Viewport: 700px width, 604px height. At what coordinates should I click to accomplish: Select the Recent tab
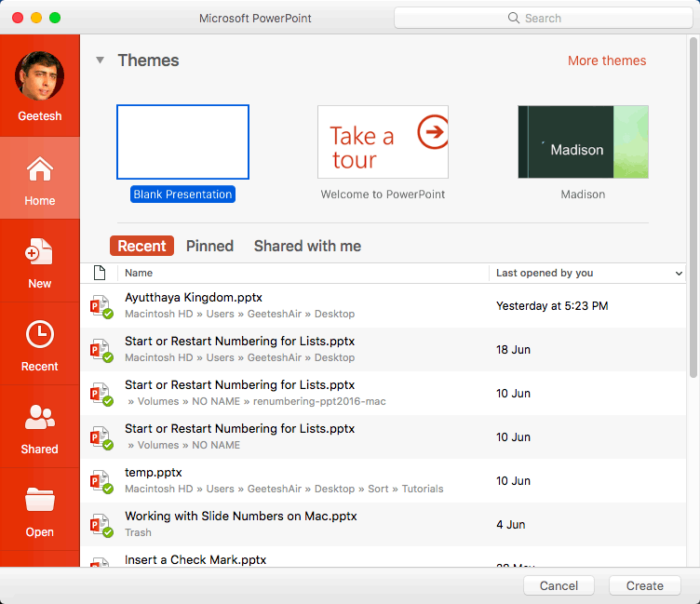[141, 246]
